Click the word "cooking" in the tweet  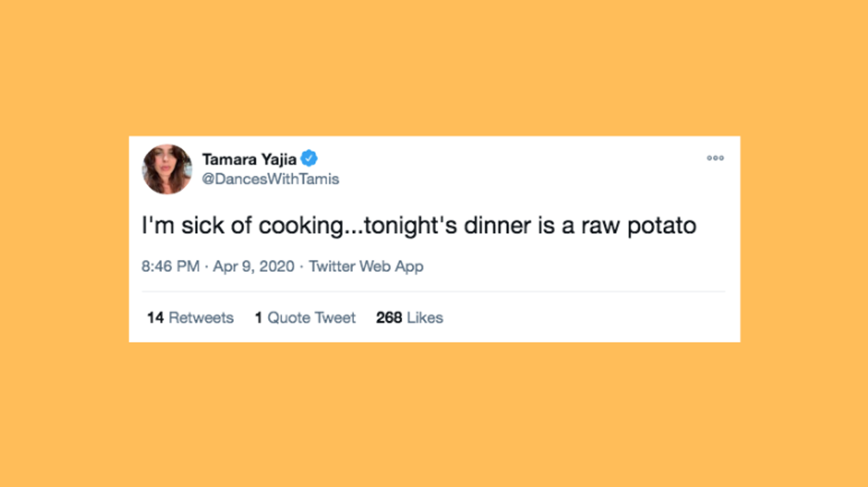click(301, 226)
